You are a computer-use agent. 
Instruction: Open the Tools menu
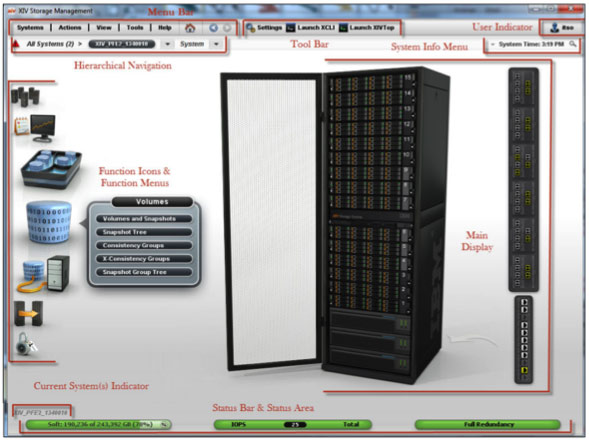click(x=135, y=27)
